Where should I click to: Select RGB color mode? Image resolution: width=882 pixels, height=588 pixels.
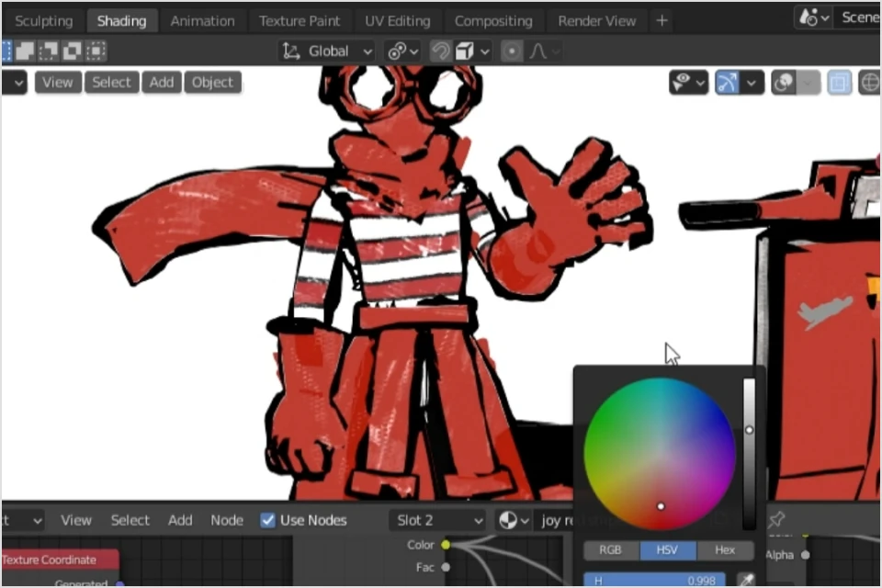pyautogui.click(x=610, y=549)
